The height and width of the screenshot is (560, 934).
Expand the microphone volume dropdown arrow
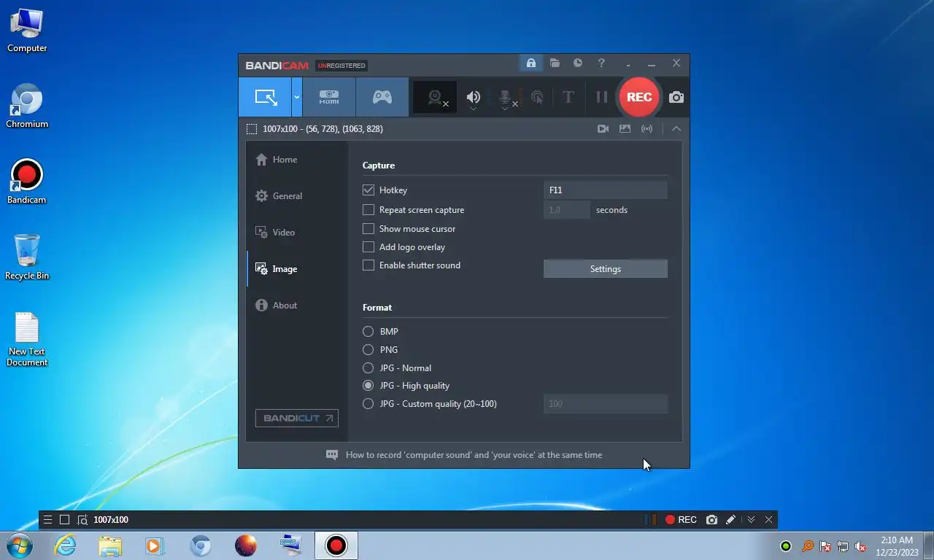pos(504,109)
